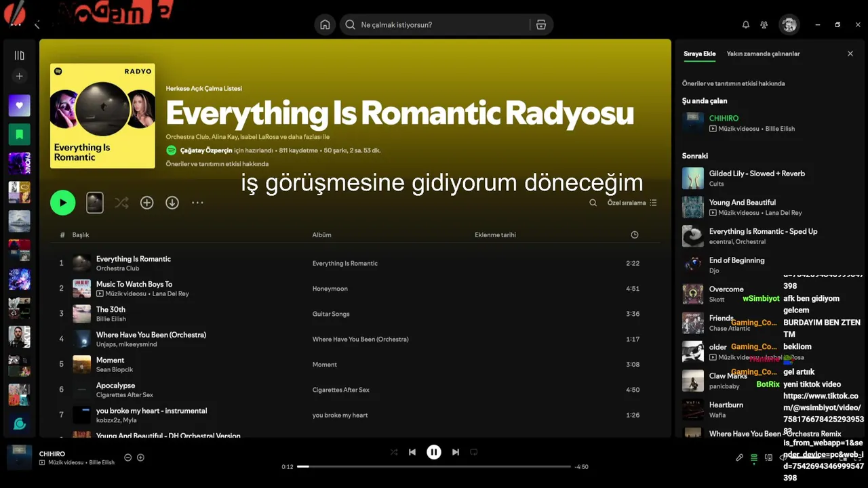This screenshot has height=488, width=868.
Task: Open the three-dots app menu at top left
Action: [x=16, y=25]
